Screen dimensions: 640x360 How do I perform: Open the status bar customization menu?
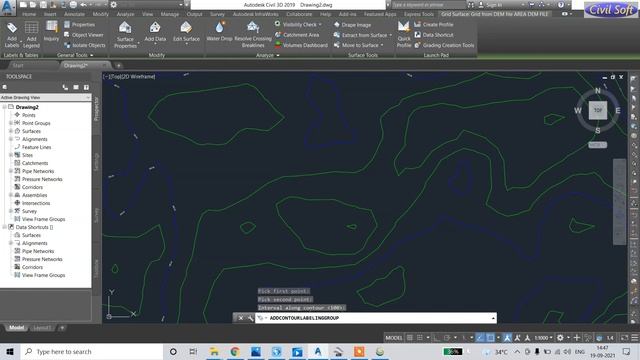click(x=635, y=338)
